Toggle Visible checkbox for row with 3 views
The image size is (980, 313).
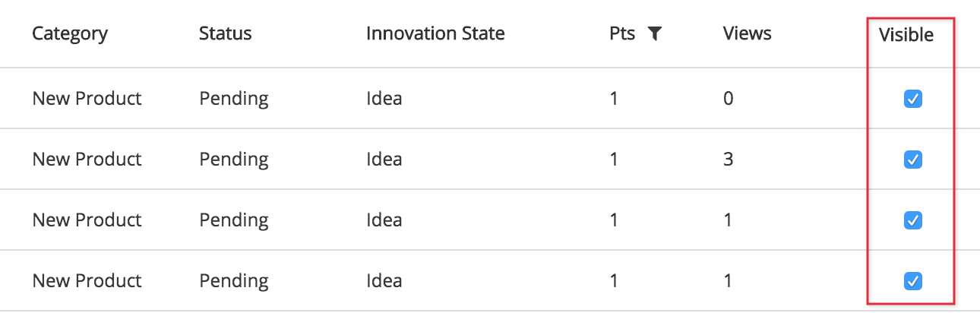coord(912,160)
